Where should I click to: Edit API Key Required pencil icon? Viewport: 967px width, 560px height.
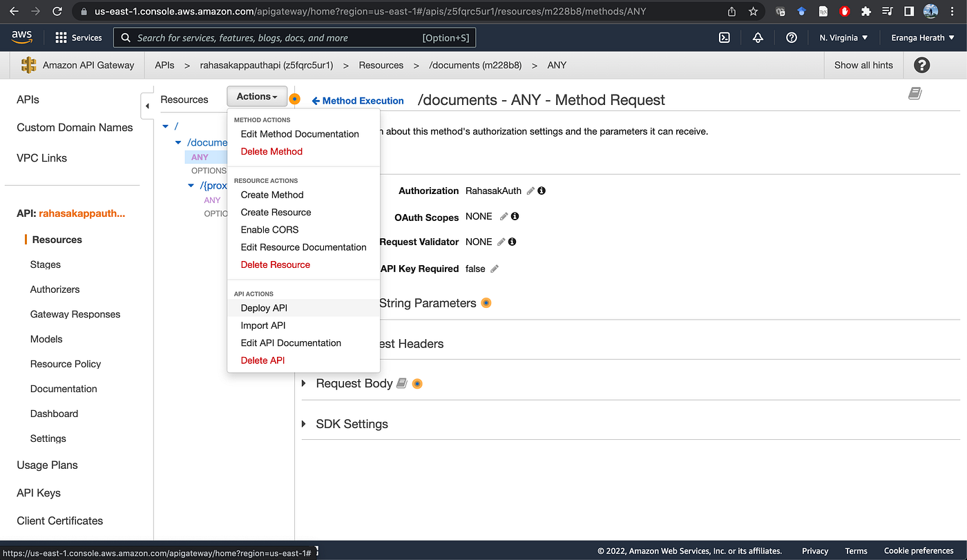coord(495,269)
